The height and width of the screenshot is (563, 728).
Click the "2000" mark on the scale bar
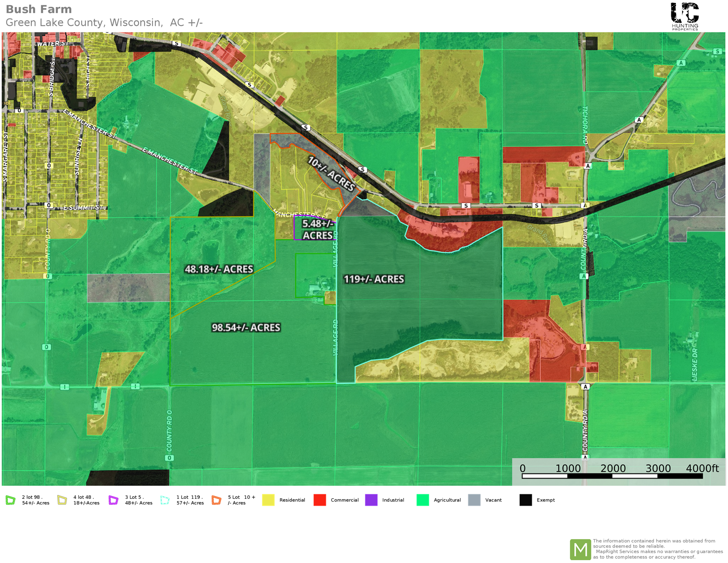coord(613,468)
